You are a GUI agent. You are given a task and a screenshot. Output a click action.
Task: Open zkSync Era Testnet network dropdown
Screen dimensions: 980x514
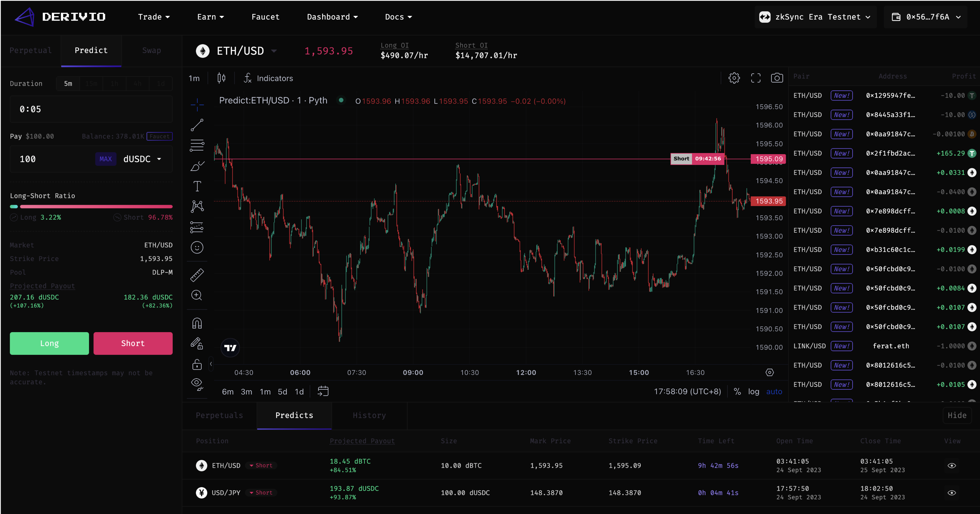(815, 17)
